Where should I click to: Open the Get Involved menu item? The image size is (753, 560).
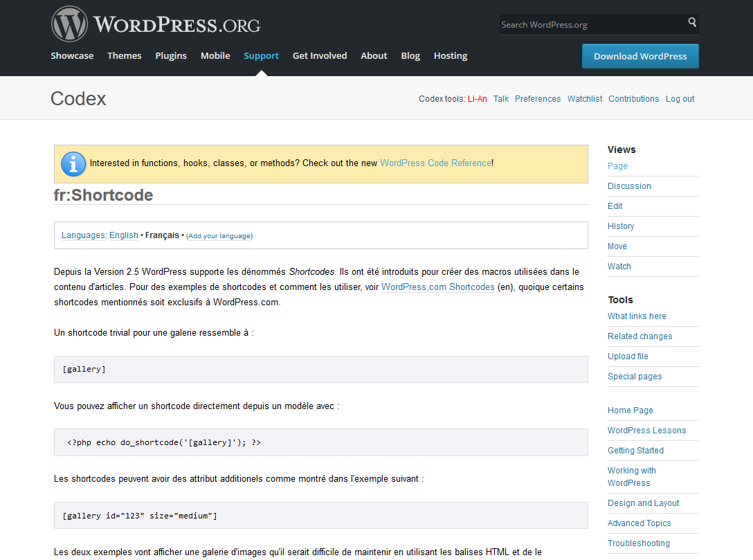tap(320, 55)
